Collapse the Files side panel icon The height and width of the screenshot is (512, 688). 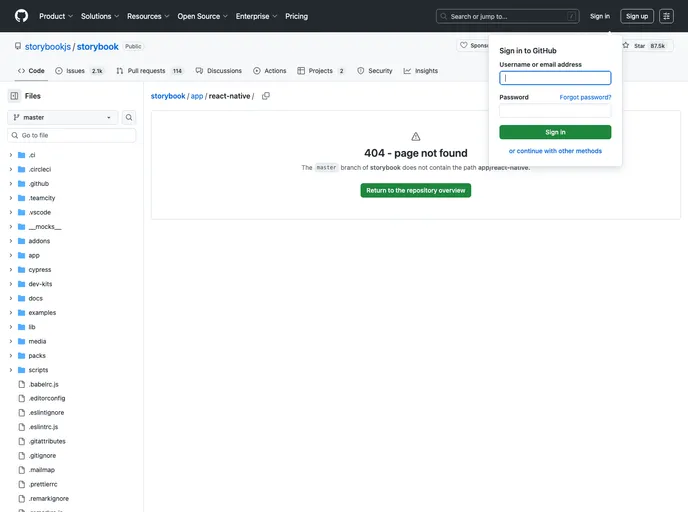click(x=14, y=96)
